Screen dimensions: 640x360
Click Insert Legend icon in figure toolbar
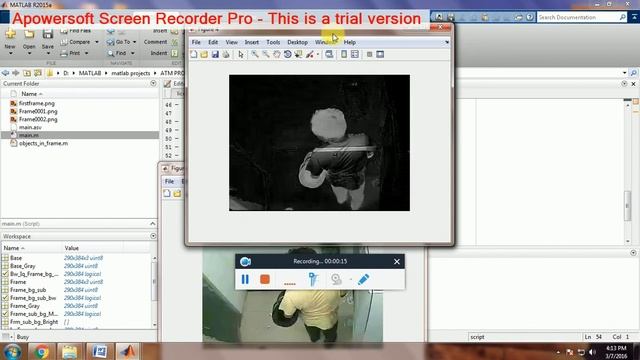click(x=355, y=54)
